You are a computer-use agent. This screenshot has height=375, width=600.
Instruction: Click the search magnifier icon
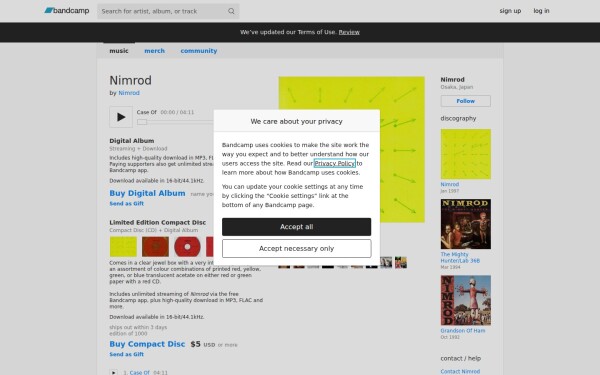pyautogui.click(x=231, y=11)
